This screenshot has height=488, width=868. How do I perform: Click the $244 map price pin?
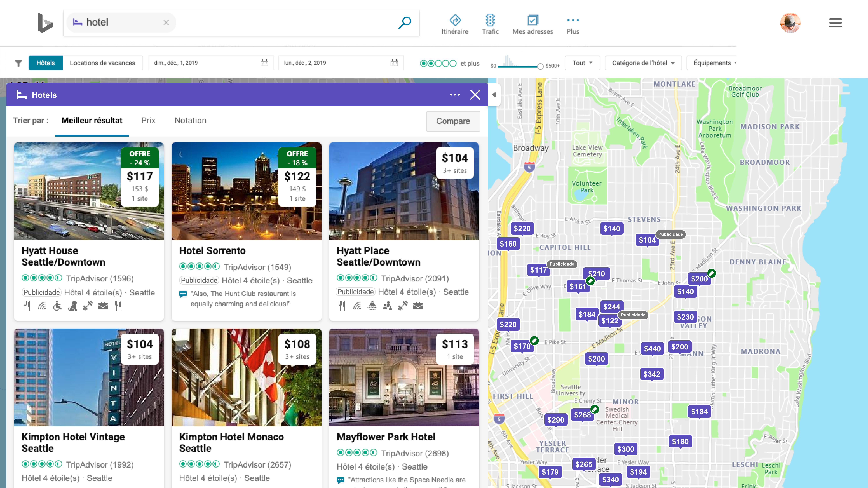coord(611,307)
